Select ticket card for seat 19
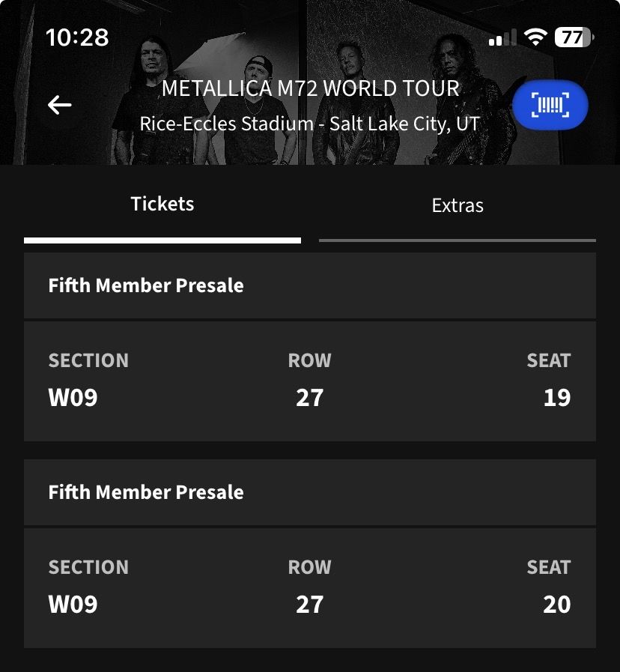Image resolution: width=620 pixels, height=672 pixels. coord(310,381)
